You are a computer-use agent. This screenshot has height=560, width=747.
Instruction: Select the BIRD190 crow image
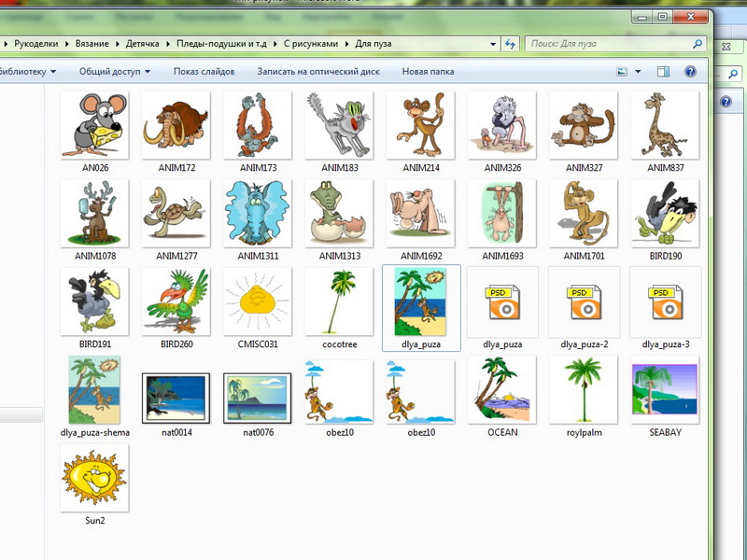[665, 214]
